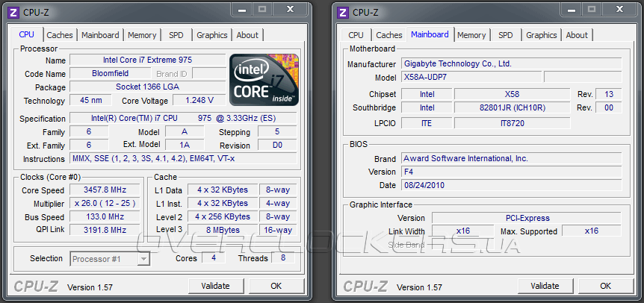This screenshot has height=303, width=644.
Task: Go to SPD tab in left window
Action: 176,35
